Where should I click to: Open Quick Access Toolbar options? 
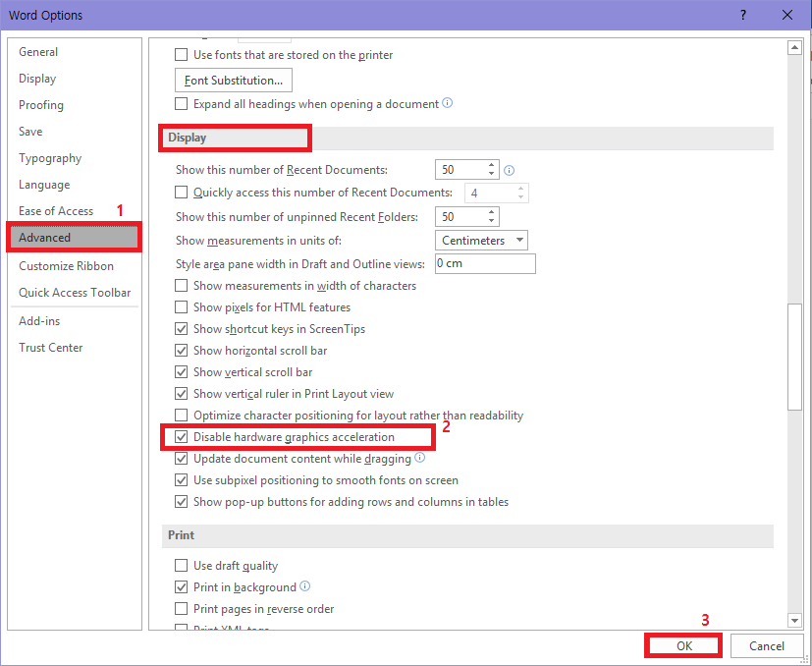pyautogui.click(x=75, y=293)
